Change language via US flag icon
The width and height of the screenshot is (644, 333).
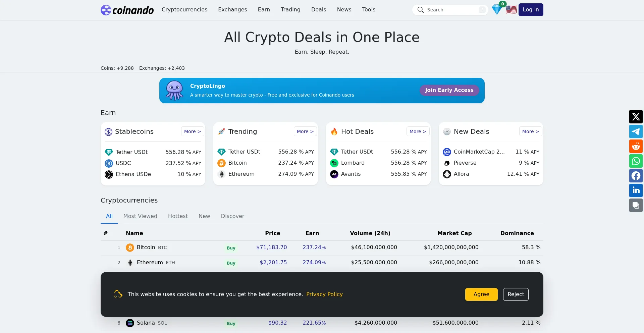511,10
